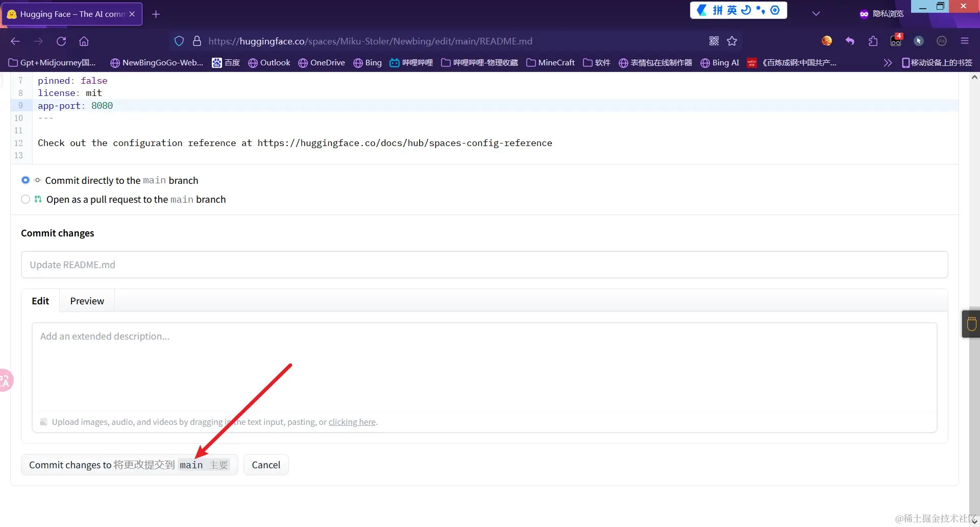Open a new tab with the plus icon
The height and width of the screenshot is (527, 980).
(x=156, y=14)
